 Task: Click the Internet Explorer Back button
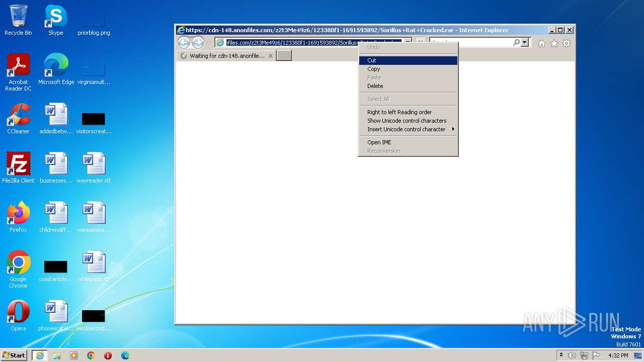[184, 43]
